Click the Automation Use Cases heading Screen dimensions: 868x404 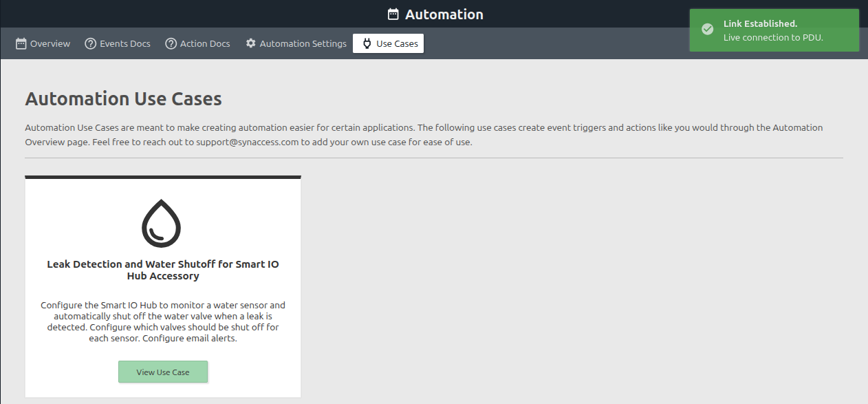[x=124, y=99]
